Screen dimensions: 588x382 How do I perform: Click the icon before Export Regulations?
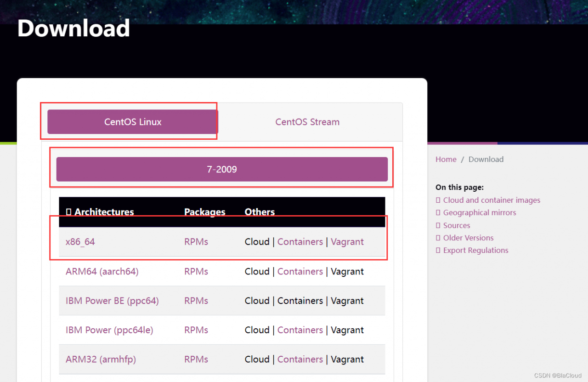(438, 250)
